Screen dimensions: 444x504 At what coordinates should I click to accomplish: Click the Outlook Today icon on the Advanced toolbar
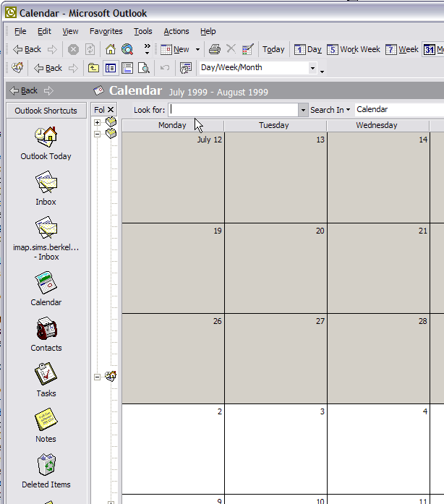tap(17, 68)
